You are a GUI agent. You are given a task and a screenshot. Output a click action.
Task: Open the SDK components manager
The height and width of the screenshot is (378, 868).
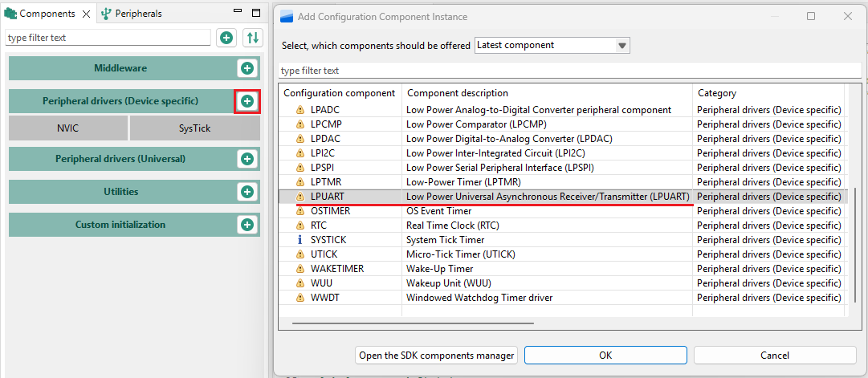click(x=437, y=356)
